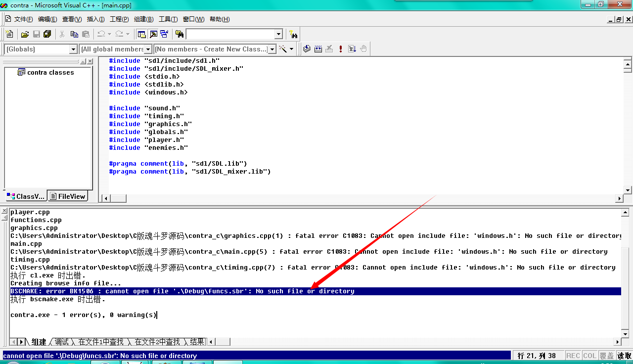Click the REC status bar indicator
This screenshot has width=633, height=364.
point(573,356)
